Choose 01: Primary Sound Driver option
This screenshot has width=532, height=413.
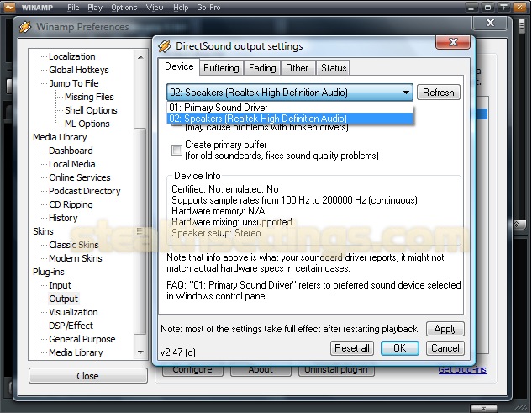point(290,108)
